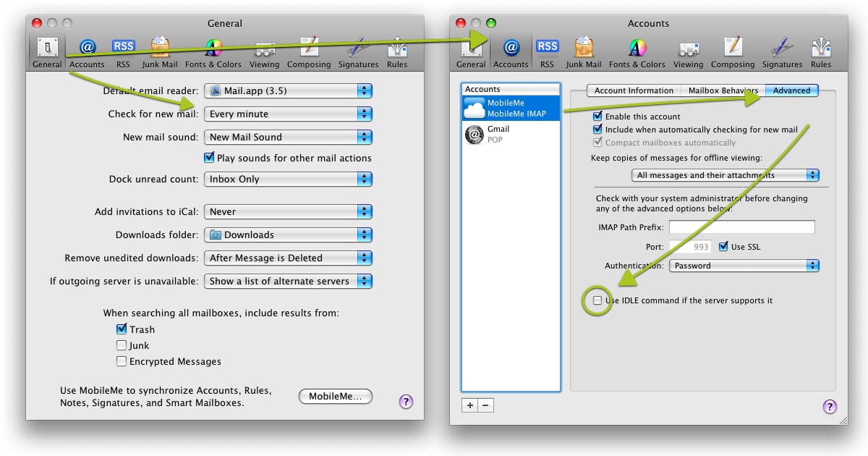Open Downloads folder dropdown
The image size is (868, 456).
[x=288, y=235]
